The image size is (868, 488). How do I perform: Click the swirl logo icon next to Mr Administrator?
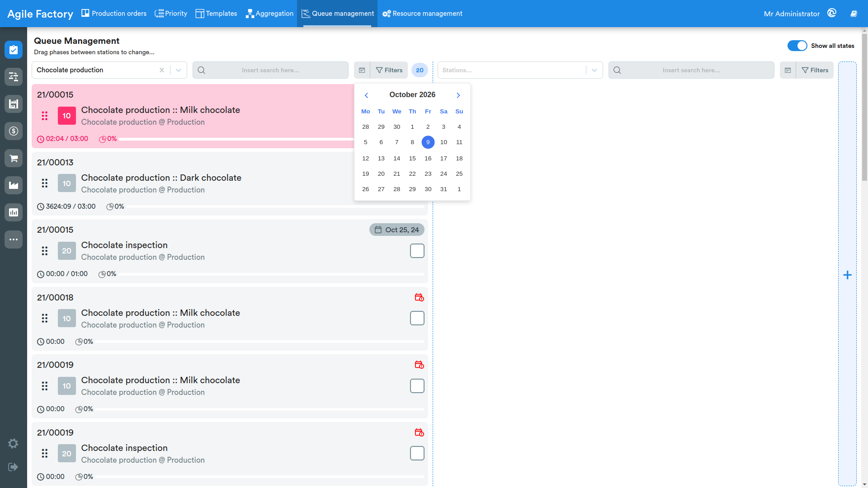(832, 13)
